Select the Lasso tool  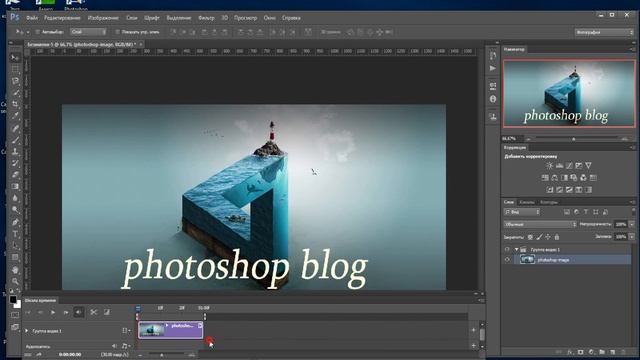click(x=15, y=81)
